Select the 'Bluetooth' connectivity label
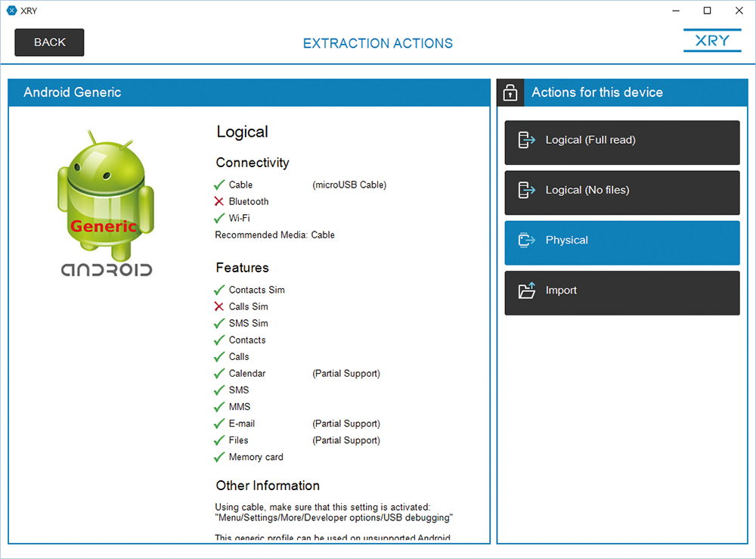The height and width of the screenshot is (559, 756). [x=249, y=202]
